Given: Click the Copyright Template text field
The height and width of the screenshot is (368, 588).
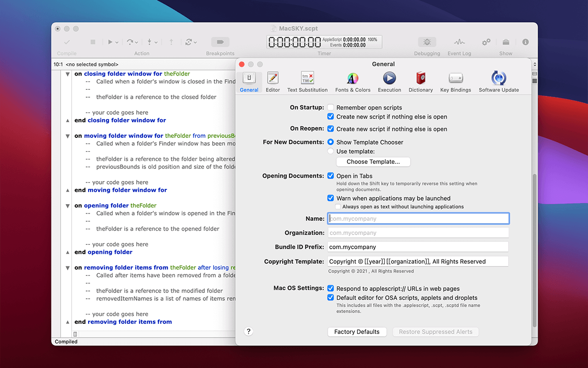Looking at the screenshot, I should click(x=418, y=262).
